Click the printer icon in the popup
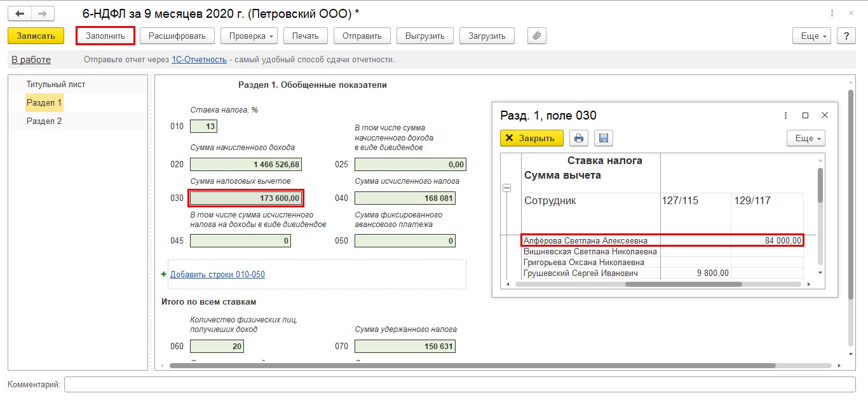This screenshot has height=400, width=868. 578,138
